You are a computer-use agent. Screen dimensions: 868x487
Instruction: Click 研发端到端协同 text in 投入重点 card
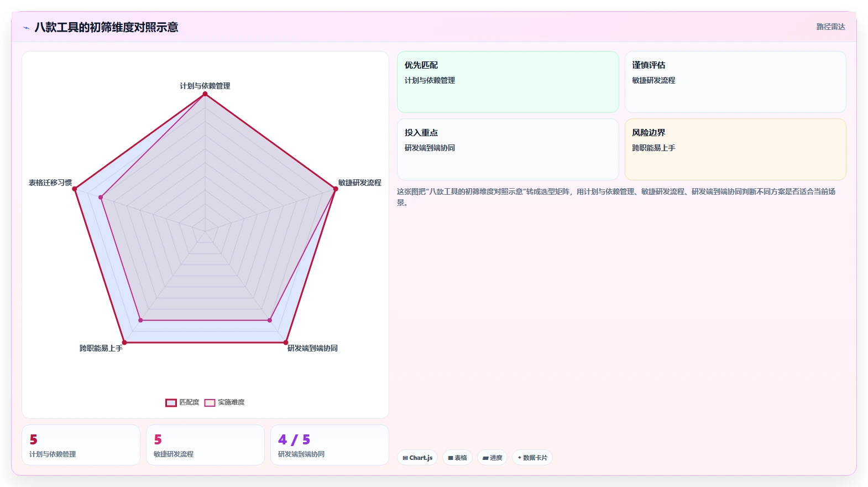(430, 148)
